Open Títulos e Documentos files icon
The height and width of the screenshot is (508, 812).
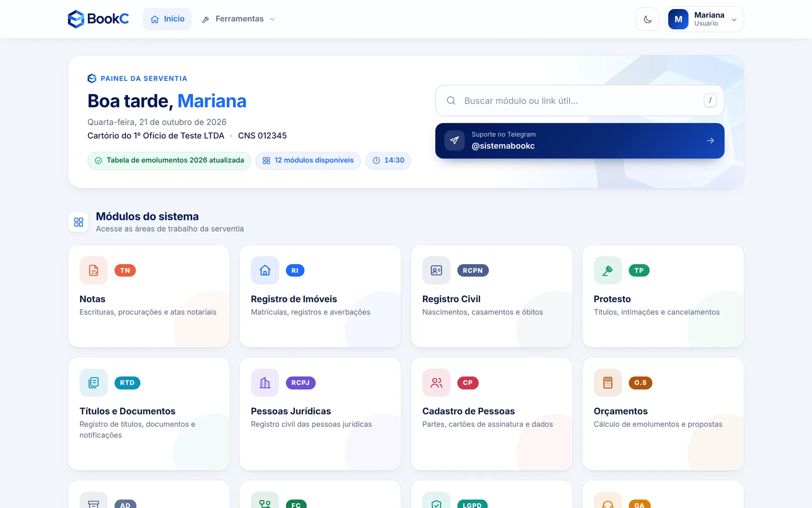(93, 383)
